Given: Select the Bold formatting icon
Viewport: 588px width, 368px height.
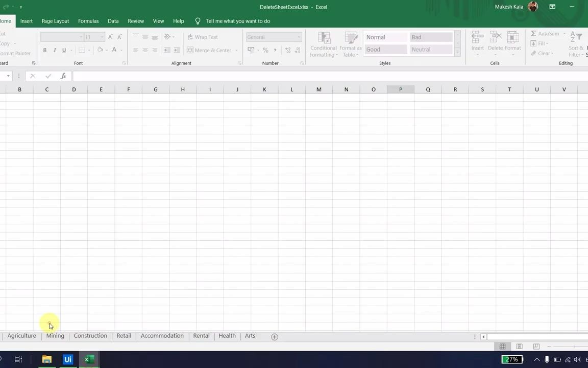Looking at the screenshot, I should point(44,50).
